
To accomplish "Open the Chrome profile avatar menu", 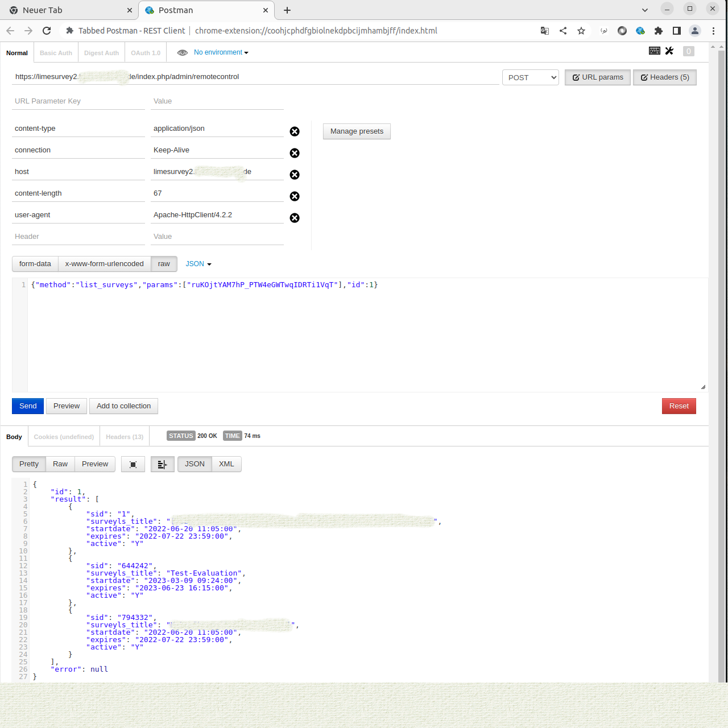I will click(x=695, y=31).
